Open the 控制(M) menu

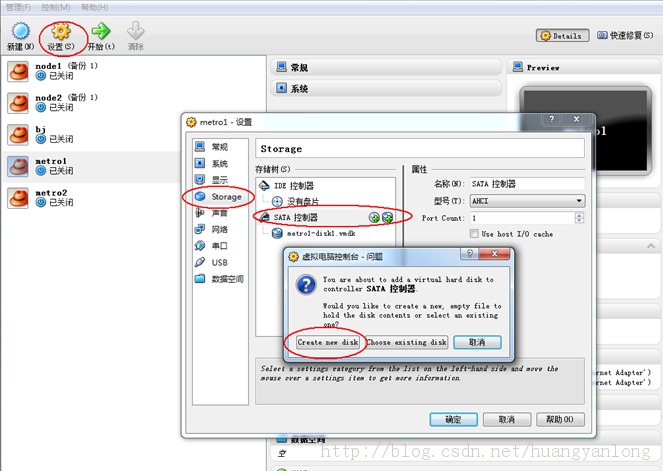tap(56, 7)
